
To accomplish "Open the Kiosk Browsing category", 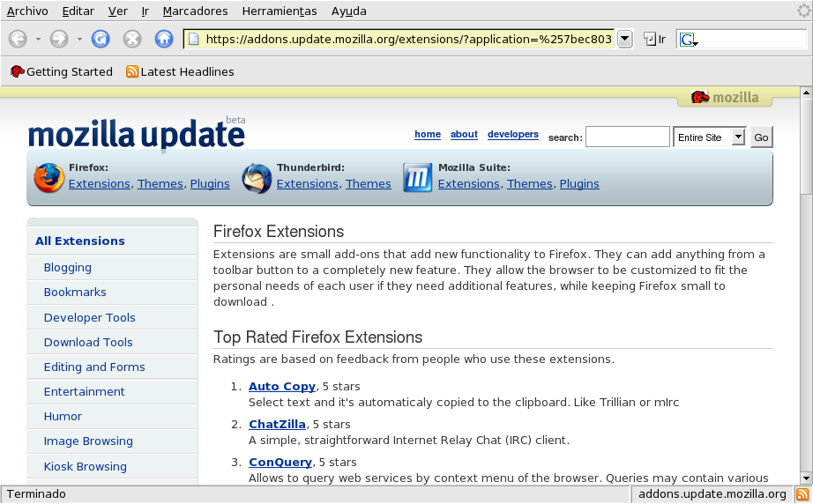I will coord(85,466).
